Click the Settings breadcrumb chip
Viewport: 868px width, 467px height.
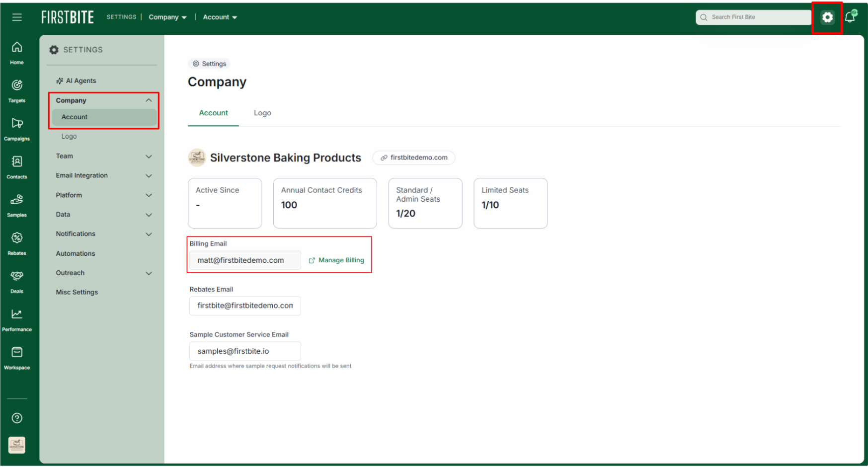pos(209,64)
